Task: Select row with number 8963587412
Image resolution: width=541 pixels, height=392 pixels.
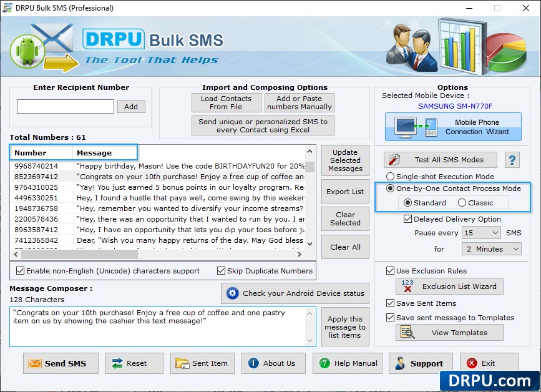Action: (158, 230)
